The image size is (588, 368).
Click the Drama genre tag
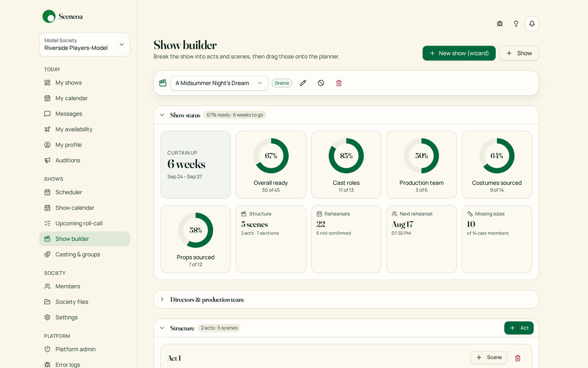tap(282, 83)
